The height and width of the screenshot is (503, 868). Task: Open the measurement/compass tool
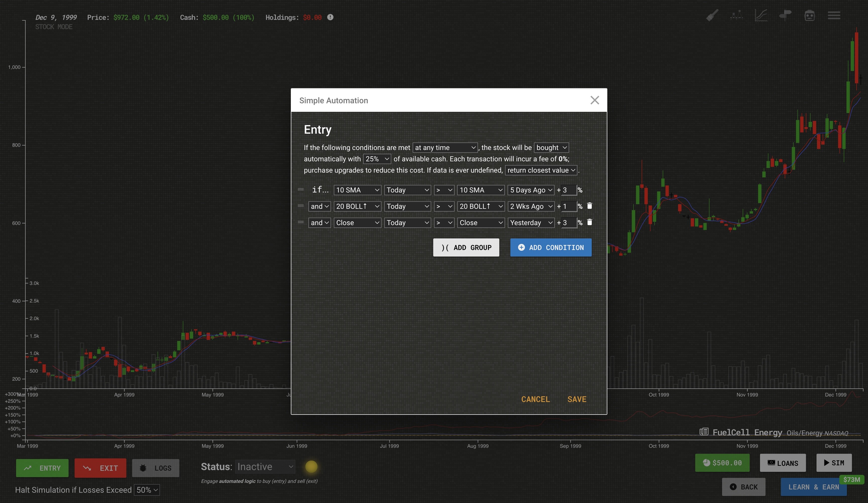(x=736, y=16)
